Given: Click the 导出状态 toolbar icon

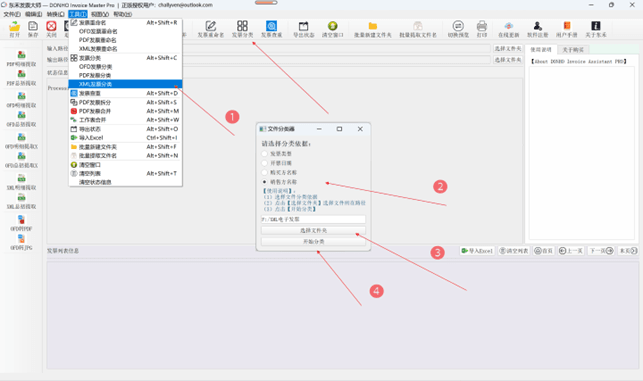Looking at the screenshot, I should [303, 26].
